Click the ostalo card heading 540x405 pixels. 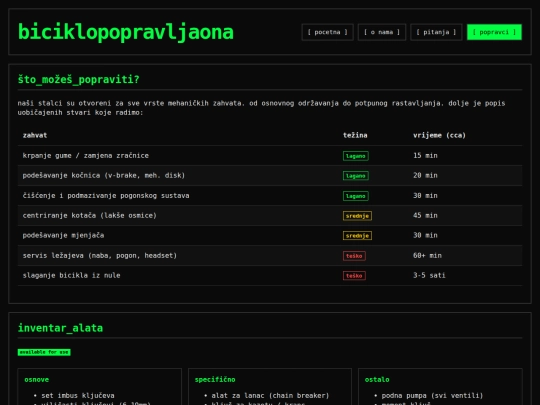(x=377, y=380)
